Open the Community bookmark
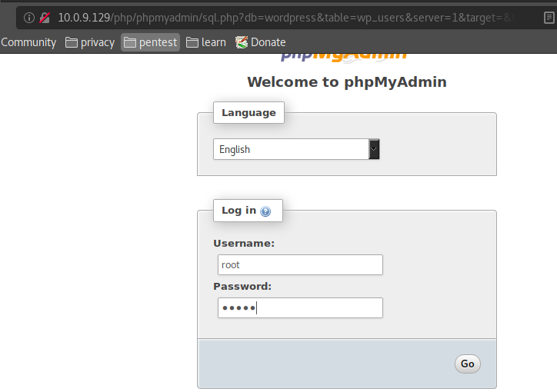 [x=28, y=42]
